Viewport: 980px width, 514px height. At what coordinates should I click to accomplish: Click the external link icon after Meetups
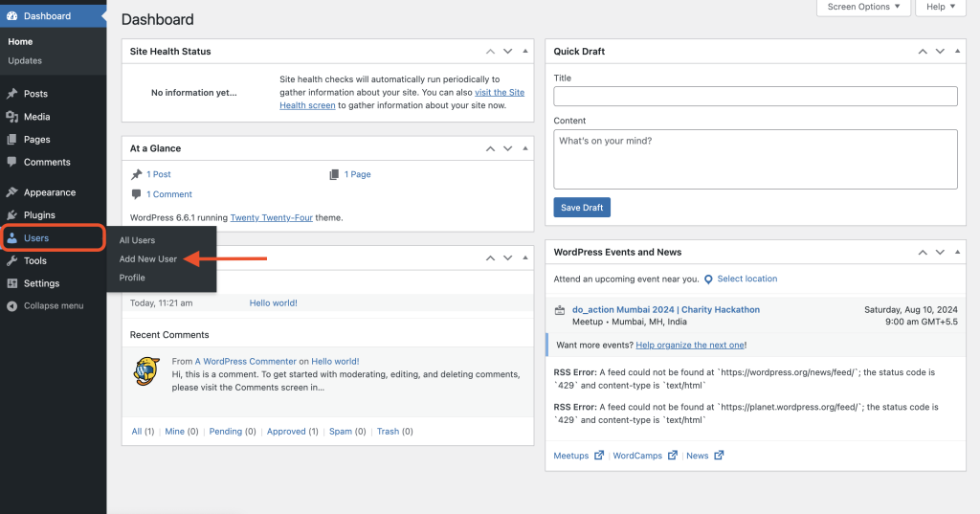(599, 456)
